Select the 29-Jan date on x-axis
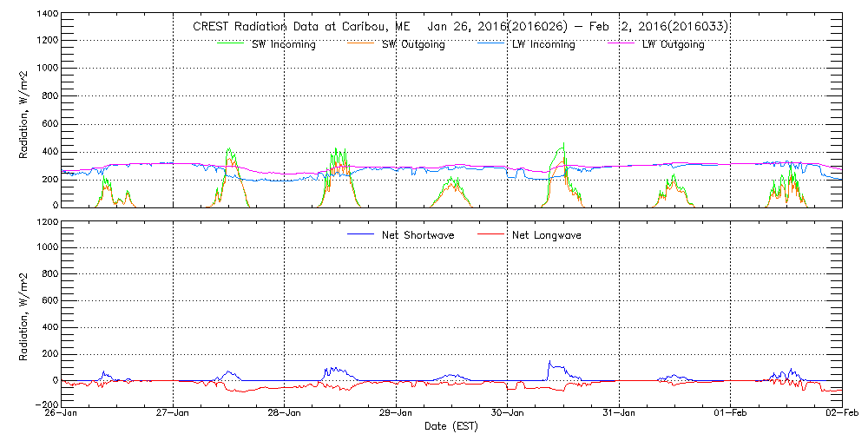 point(396,414)
